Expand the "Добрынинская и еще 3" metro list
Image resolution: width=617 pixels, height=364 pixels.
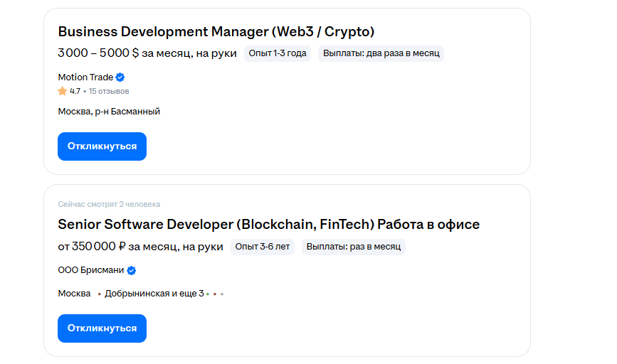click(x=154, y=294)
